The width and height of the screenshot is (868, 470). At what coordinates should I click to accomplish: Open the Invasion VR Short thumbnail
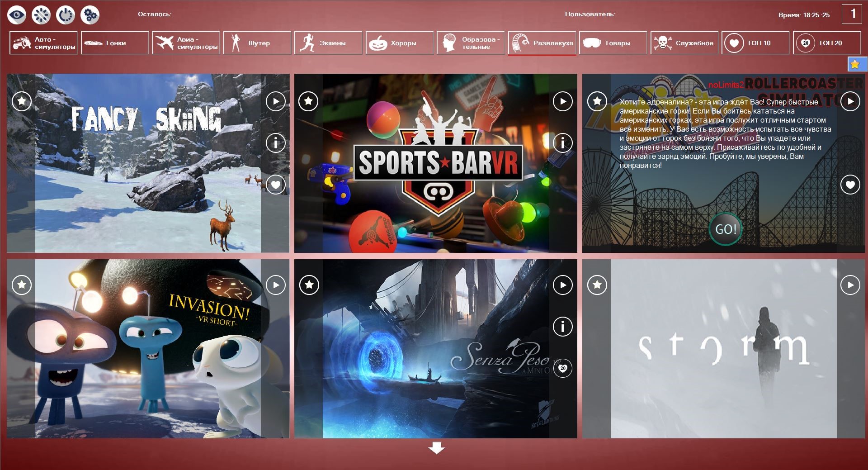click(148, 348)
